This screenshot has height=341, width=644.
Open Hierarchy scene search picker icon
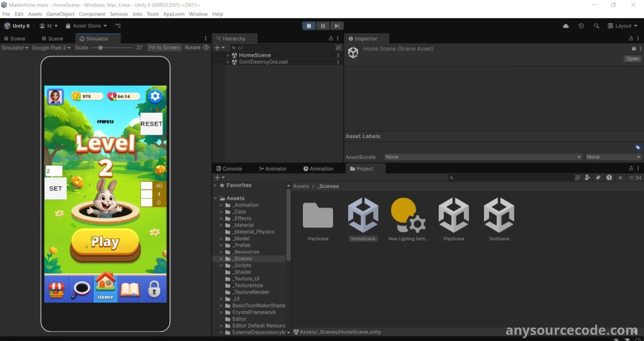coord(339,47)
